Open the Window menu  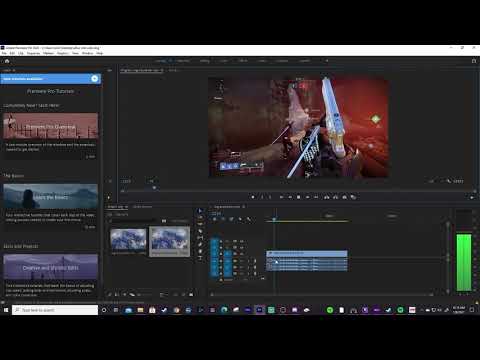point(88,53)
